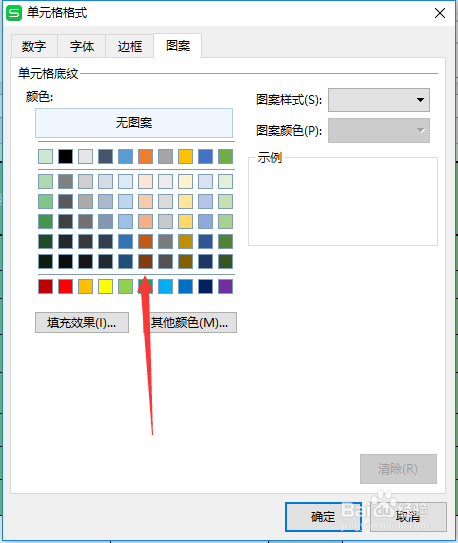Pick the black swatch in top row
Viewport: 458px width, 543px height.
click(x=65, y=157)
